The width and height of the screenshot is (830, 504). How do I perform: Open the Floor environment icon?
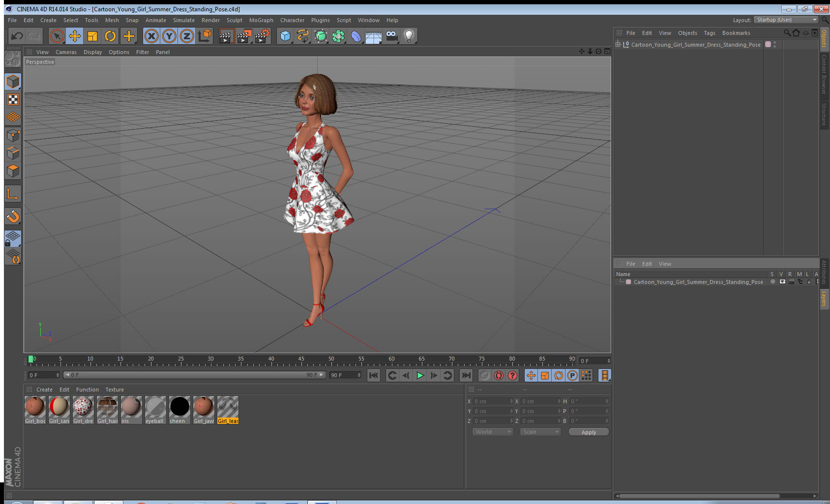click(x=374, y=36)
